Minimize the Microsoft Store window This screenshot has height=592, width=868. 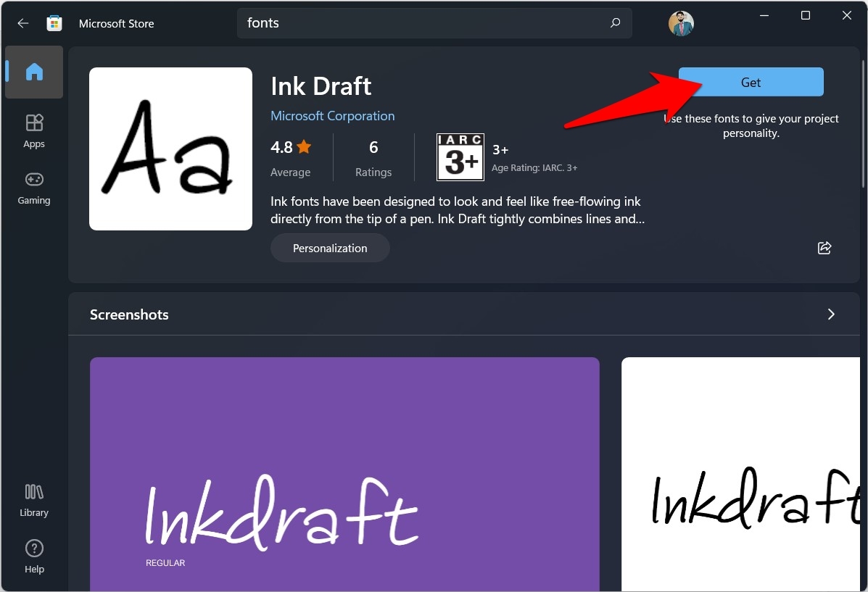[764, 15]
